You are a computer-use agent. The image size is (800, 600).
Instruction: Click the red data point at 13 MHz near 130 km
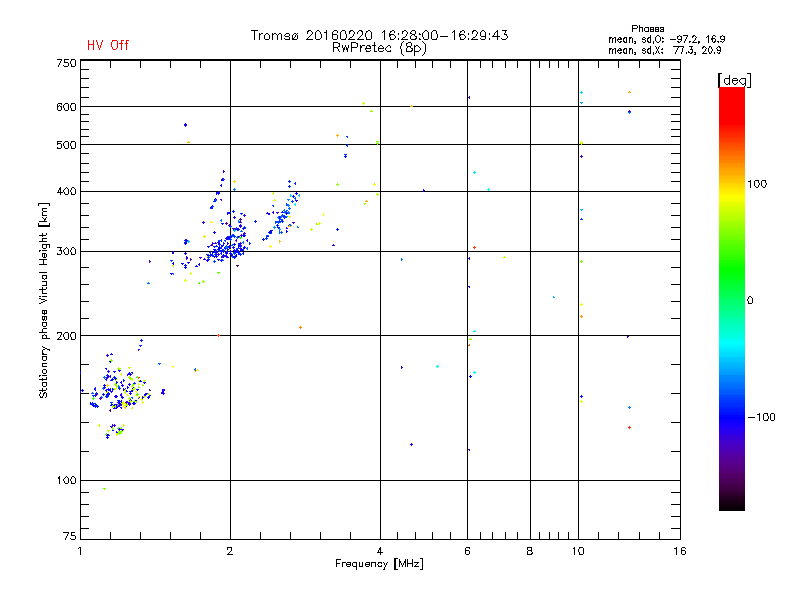[x=629, y=428]
